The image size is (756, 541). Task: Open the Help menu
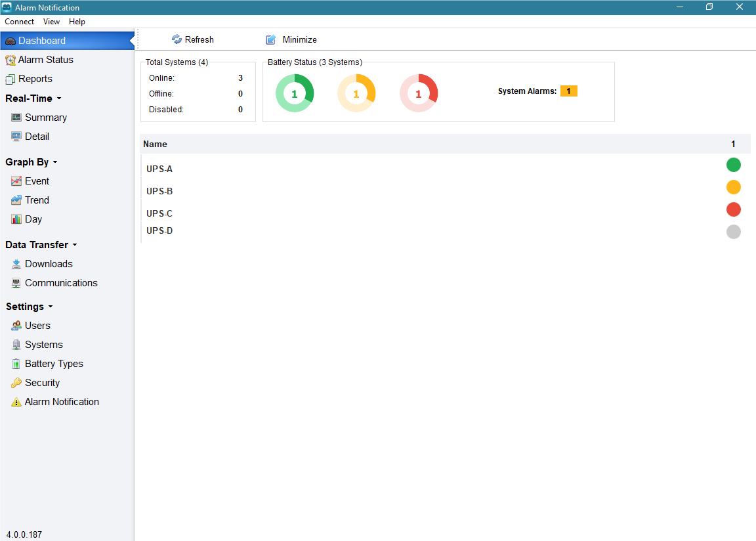click(x=77, y=22)
